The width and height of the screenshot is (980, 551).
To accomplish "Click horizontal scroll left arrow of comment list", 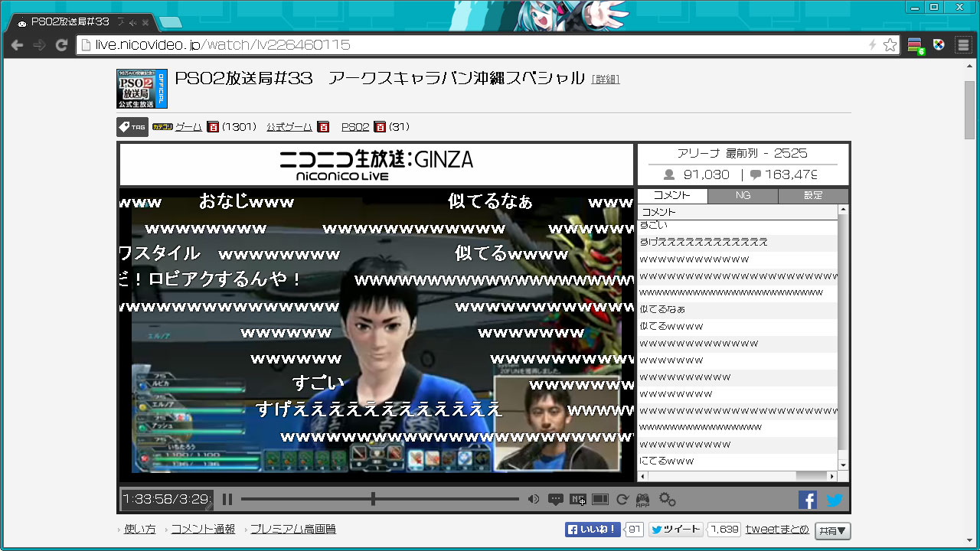I will coord(642,476).
